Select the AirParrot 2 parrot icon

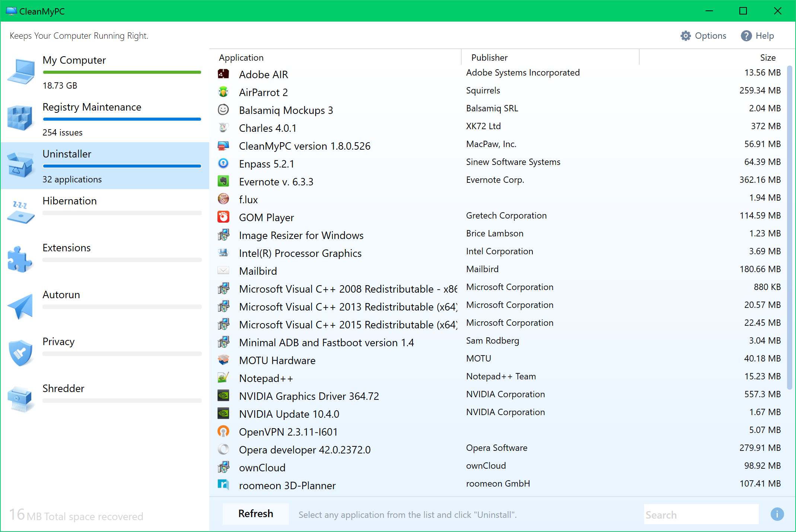coord(223,92)
